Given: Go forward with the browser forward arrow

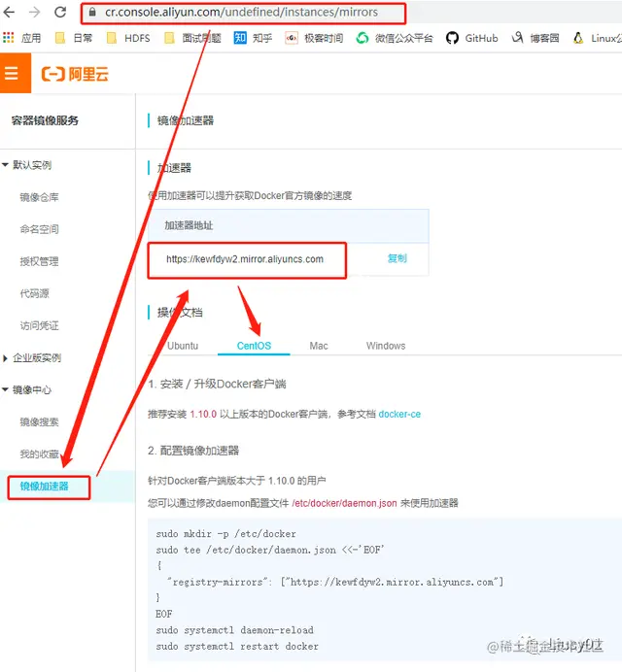Looking at the screenshot, I should click(34, 13).
